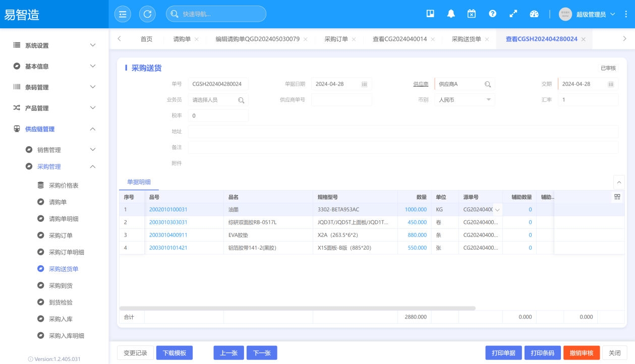Click the 撤销审核 button
Image resolution: width=635 pixels, height=364 pixels.
581,353
